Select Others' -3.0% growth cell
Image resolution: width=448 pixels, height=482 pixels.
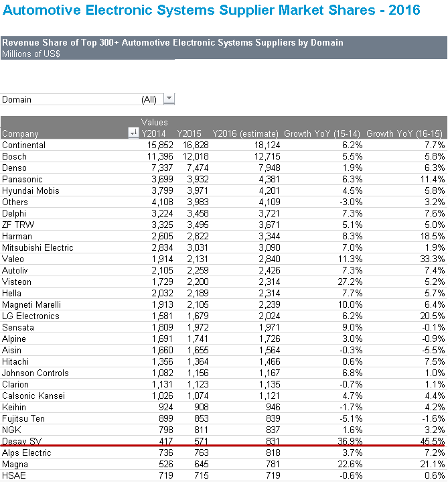tap(351, 202)
